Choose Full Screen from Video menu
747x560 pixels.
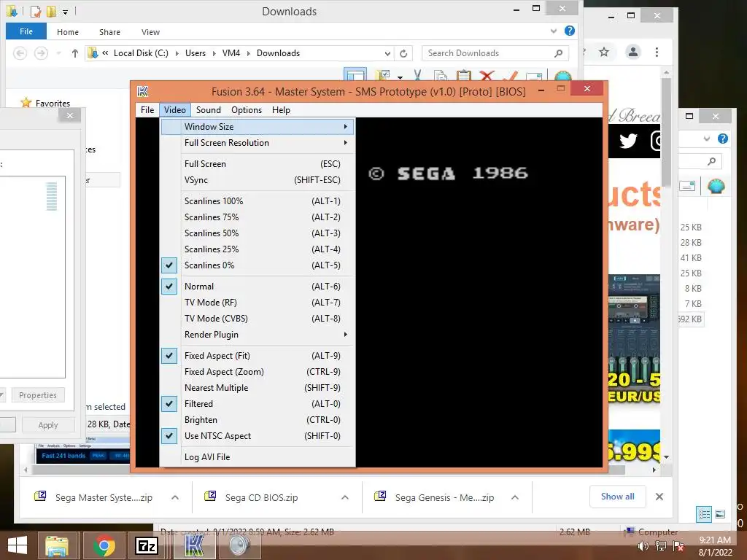coord(258,164)
